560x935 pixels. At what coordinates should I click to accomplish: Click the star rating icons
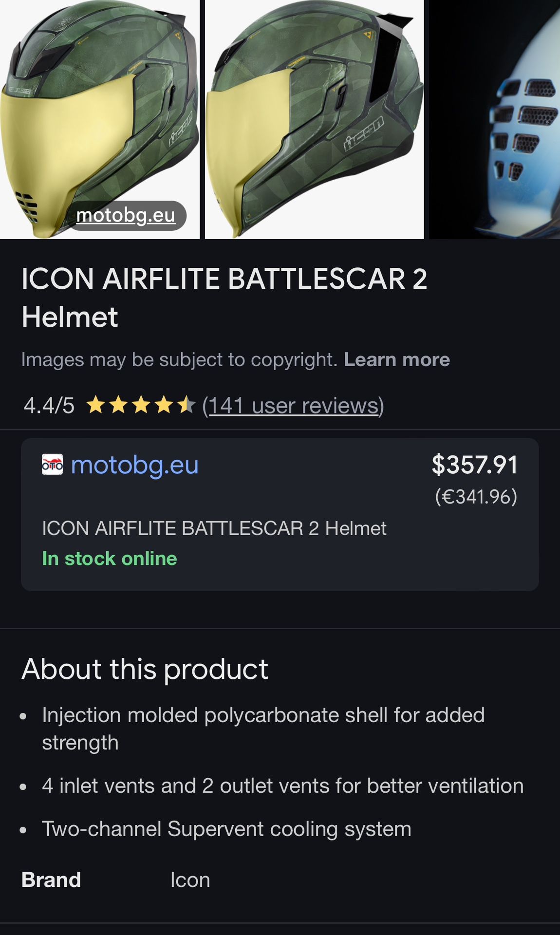pyautogui.click(x=141, y=405)
